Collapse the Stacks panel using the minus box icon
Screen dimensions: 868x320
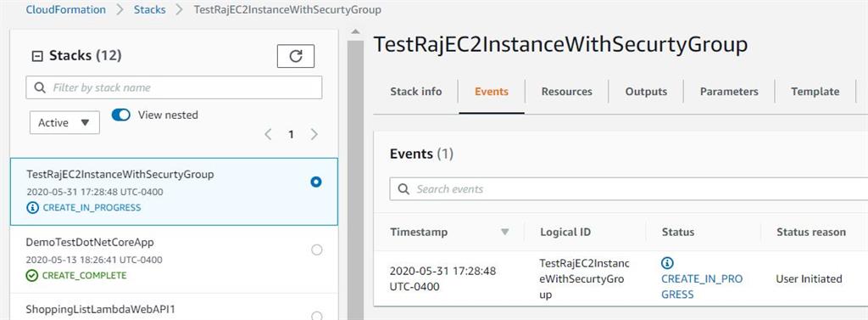point(37,56)
